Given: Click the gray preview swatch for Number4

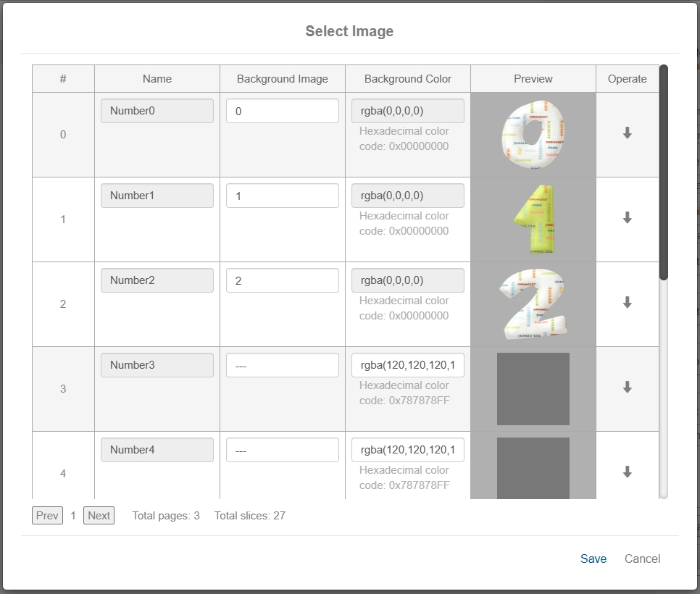Looking at the screenshot, I should click(x=533, y=468).
